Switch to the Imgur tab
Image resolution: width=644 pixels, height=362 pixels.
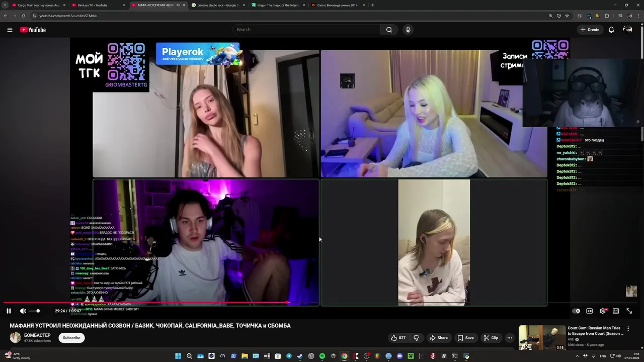[278, 5]
